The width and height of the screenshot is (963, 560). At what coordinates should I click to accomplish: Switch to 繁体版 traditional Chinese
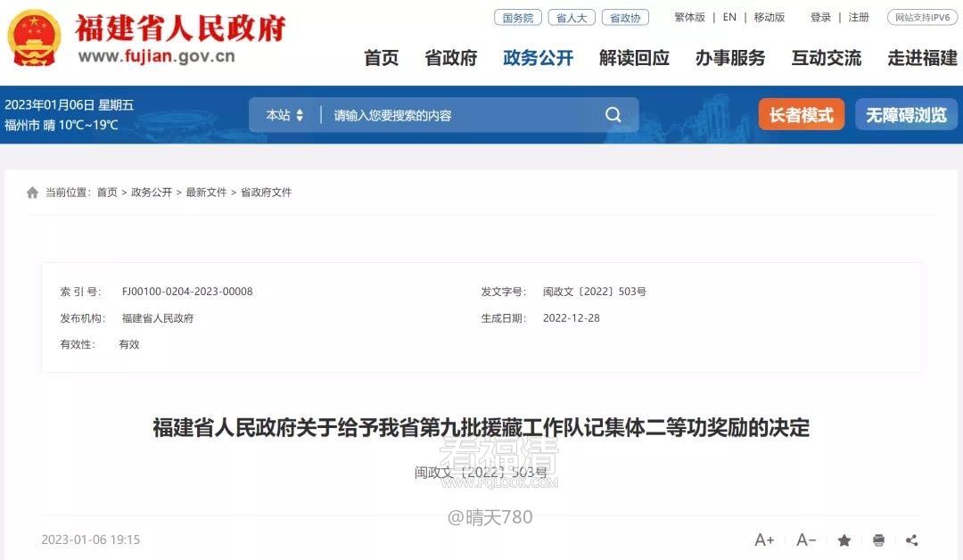(x=689, y=17)
